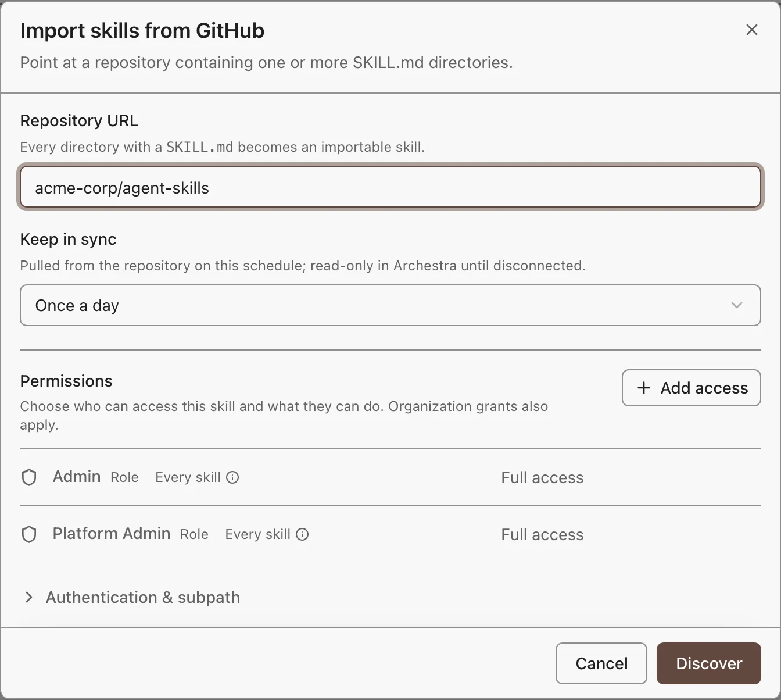Viewport: 781px width, 700px height.
Task: Click Every skill text in Admin row
Action: coord(188,477)
